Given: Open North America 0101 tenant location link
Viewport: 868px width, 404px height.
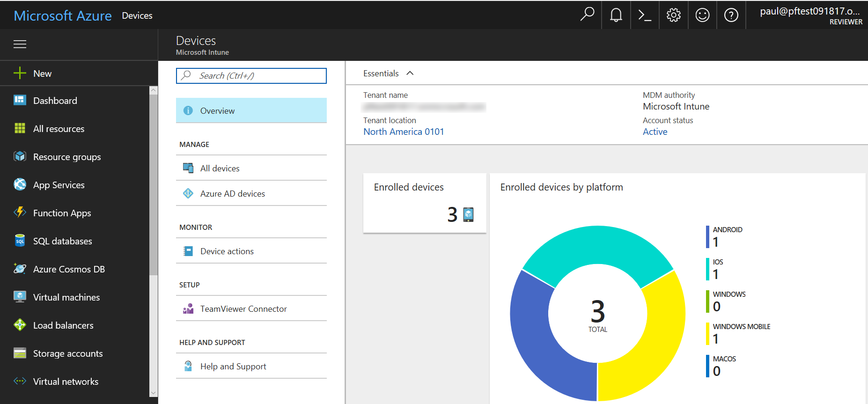Looking at the screenshot, I should pyautogui.click(x=404, y=132).
